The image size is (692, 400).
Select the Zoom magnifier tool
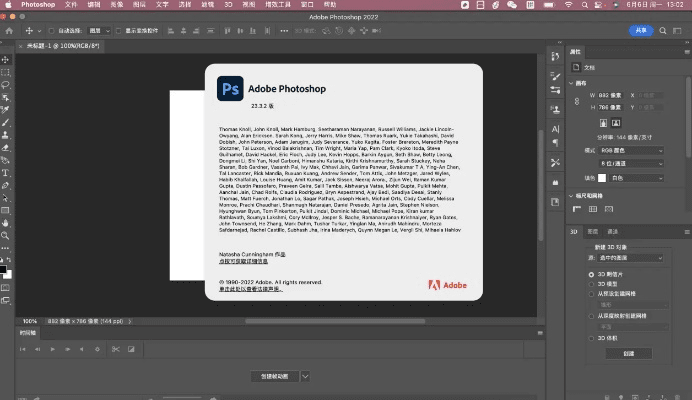pyautogui.click(x=5, y=236)
